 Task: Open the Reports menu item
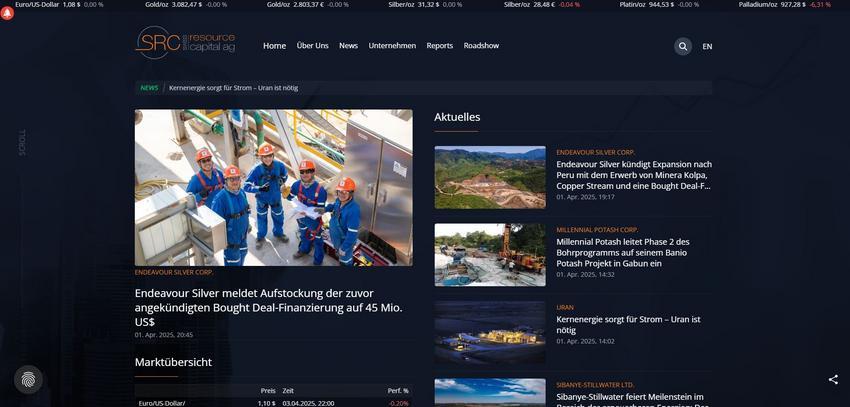440,46
